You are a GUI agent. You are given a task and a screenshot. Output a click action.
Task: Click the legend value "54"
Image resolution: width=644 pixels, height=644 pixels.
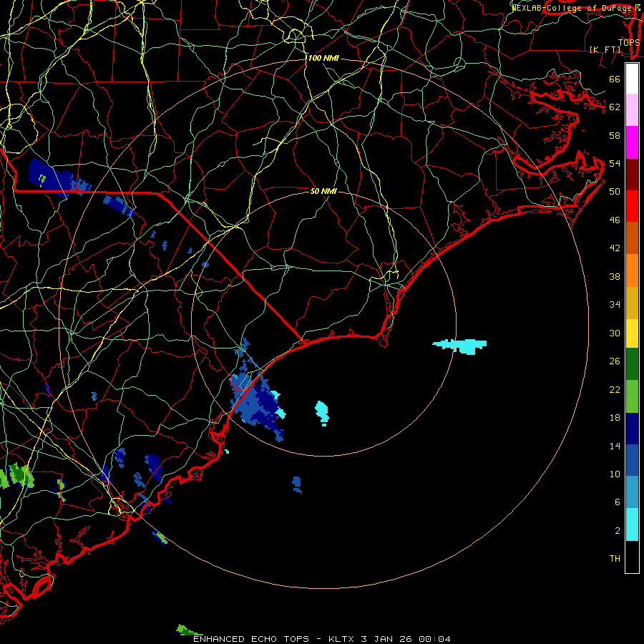(x=615, y=163)
